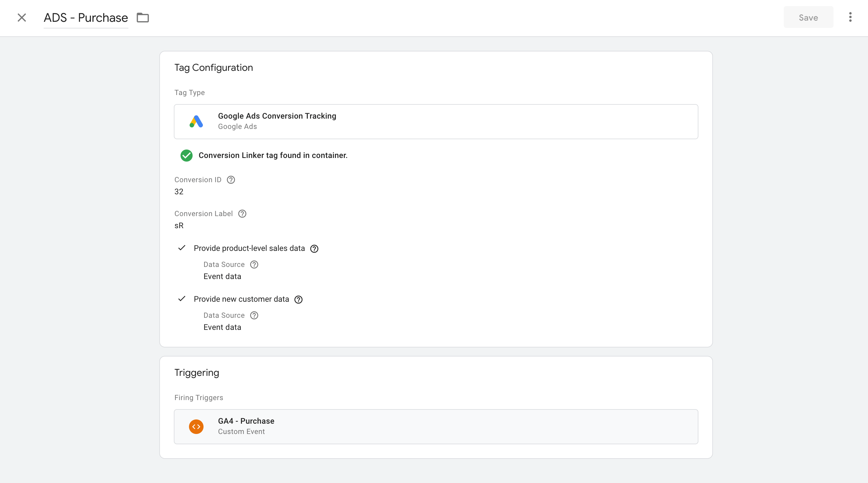
Task: Open the three-dot more actions menu
Action: point(850,17)
